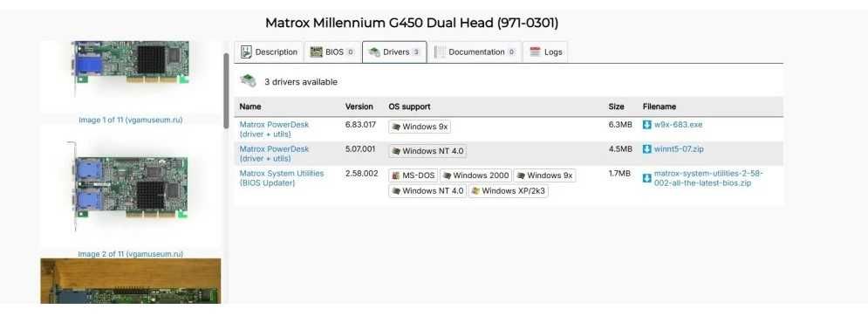Click the Windows XP/2k3 OS tag
Screen dimensions: 868x316
509,190
